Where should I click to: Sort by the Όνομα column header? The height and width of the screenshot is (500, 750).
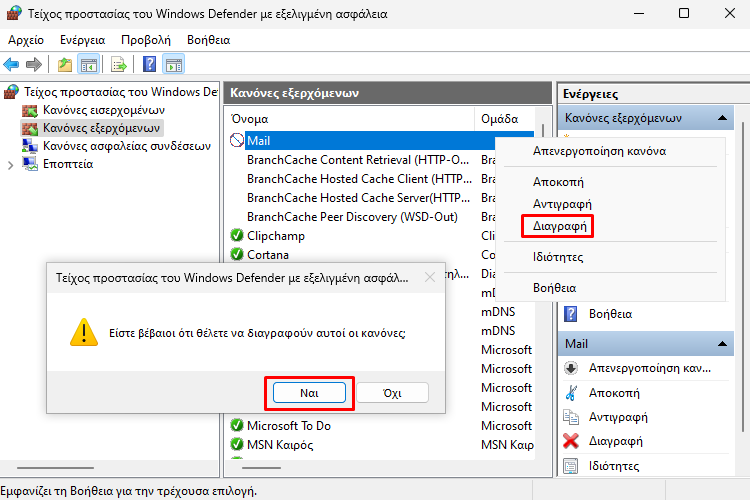click(350, 119)
